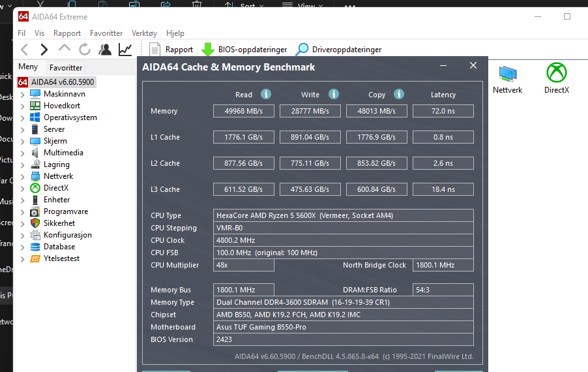Click the CPU Clock 4800.2 MHz field
Screen dimensions: 588x372
(x=344, y=240)
